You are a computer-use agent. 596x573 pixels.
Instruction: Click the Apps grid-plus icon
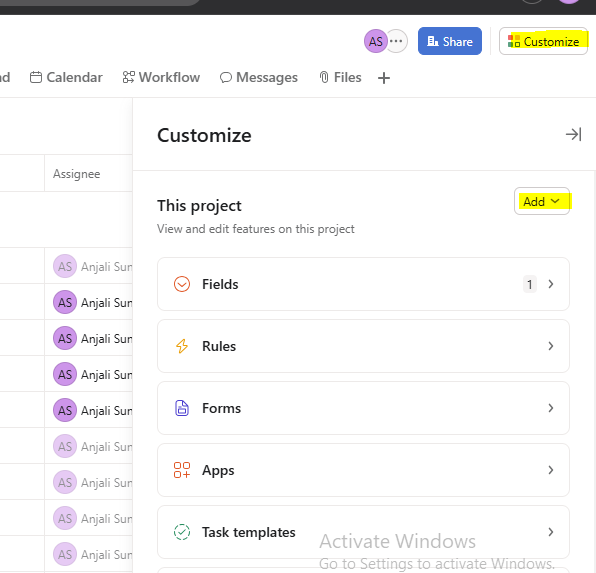(182, 470)
